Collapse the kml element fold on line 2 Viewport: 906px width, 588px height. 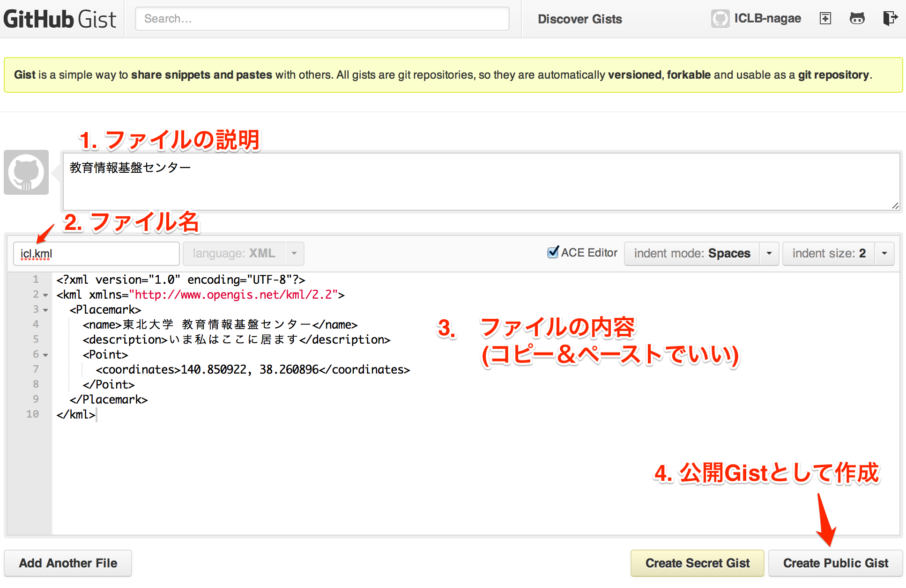[x=45, y=295]
